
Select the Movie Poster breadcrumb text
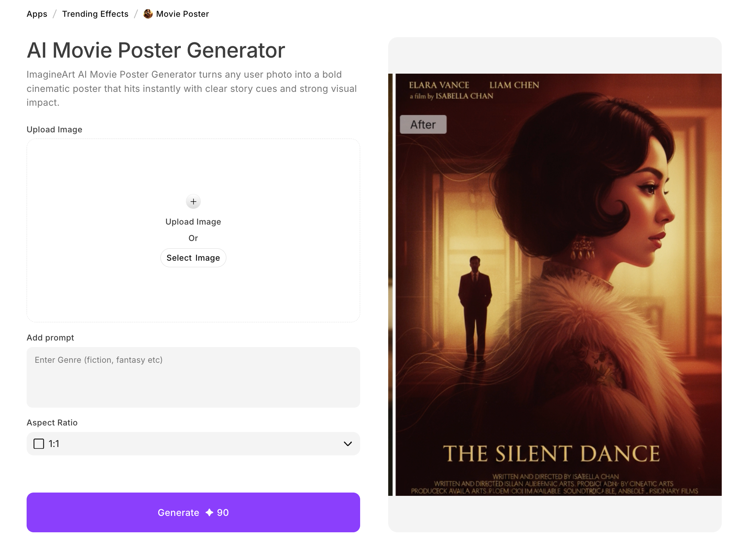click(x=182, y=14)
